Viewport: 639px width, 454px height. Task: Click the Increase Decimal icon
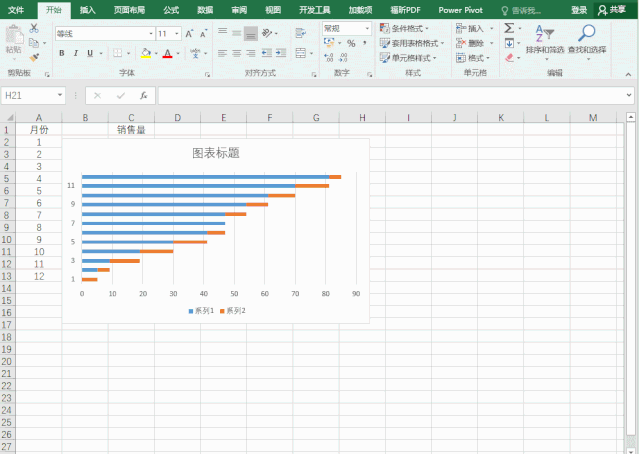[x=328, y=57]
